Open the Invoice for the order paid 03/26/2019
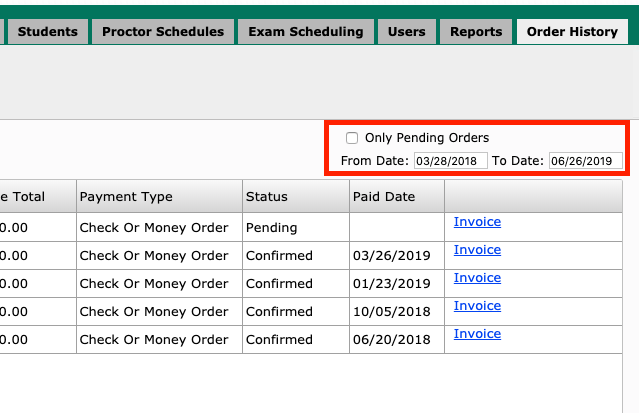 pyautogui.click(x=477, y=250)
